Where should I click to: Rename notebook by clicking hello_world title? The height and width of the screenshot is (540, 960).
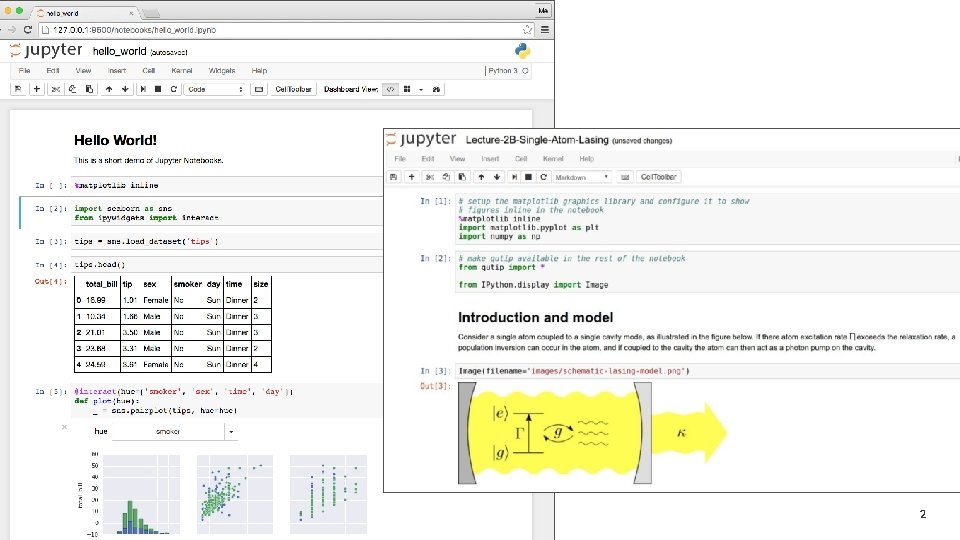tap(119, 51)
